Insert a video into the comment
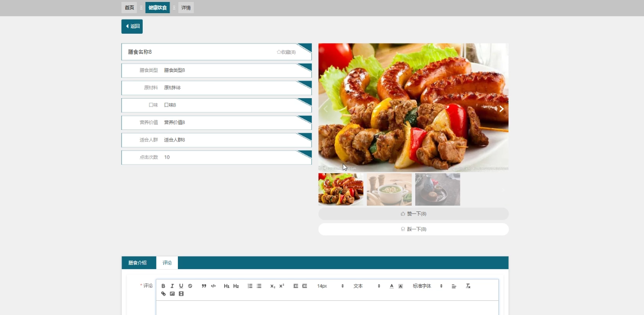The width and height of the screenshot is (644, 315). coord(181,294)
